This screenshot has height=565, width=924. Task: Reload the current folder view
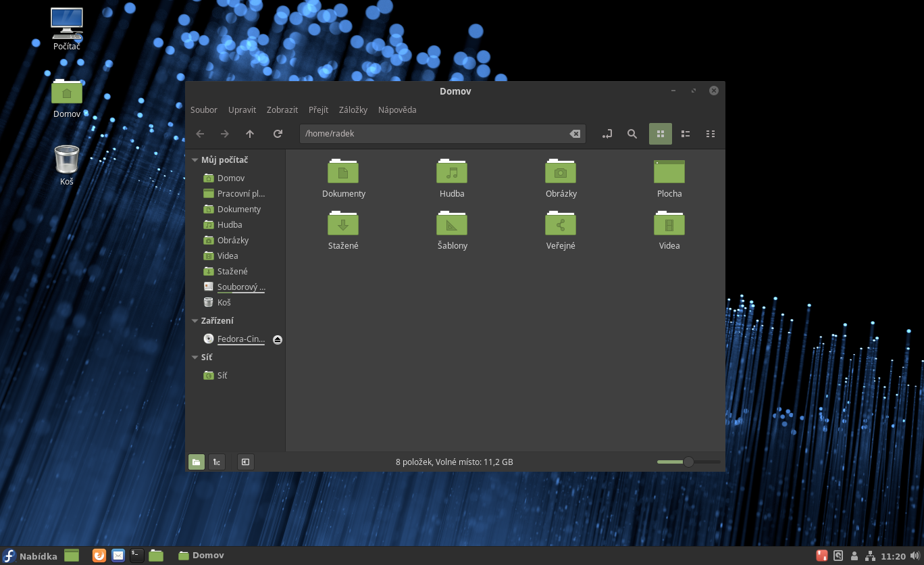pos(278,134)
